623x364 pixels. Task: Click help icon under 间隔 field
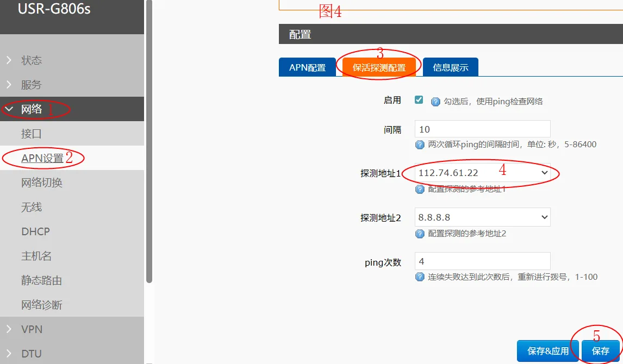(x=420, y=145)
